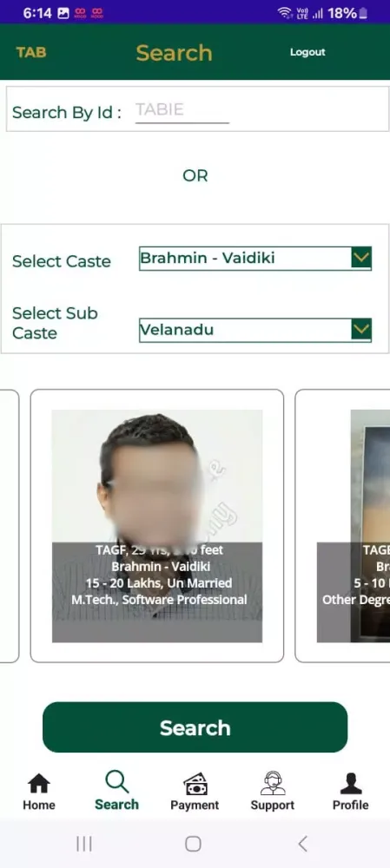Image resolution: width=390 pixels, height=868 pixels.
Task: Expand the Select Caste dropdown arrow
Action: 361,258
